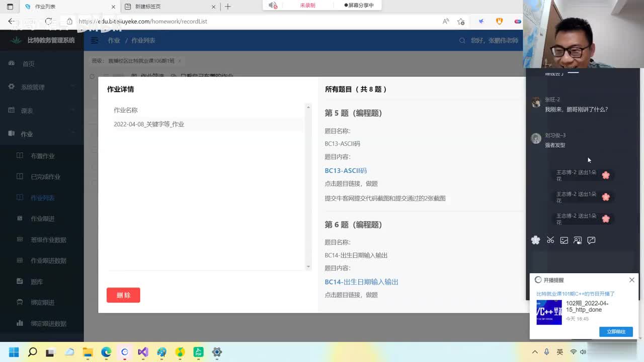Open the Windows Start menu

[x=14, y=352]
